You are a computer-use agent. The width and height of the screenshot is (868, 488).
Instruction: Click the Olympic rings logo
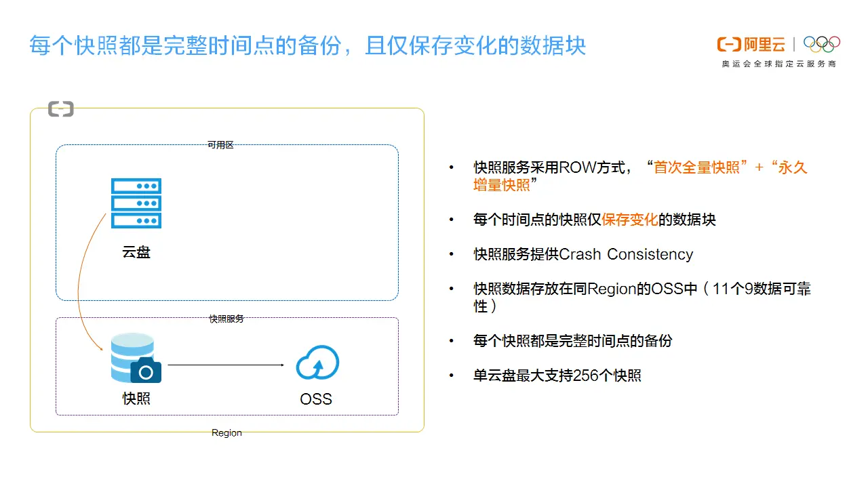(822, 44)
